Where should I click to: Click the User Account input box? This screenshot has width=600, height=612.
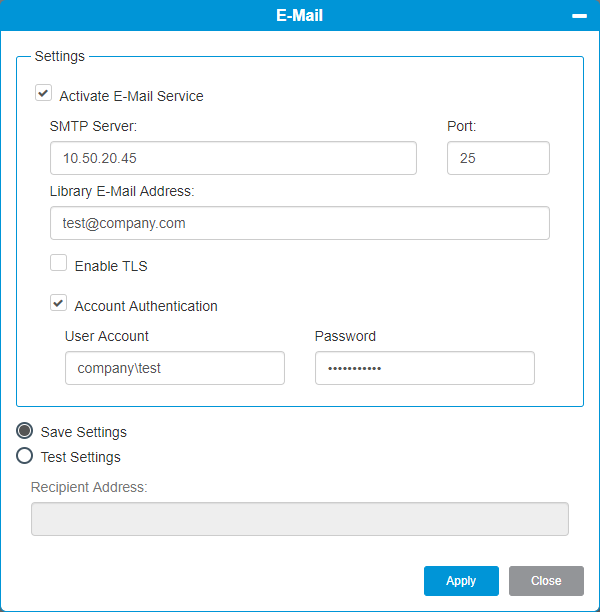pos(175,368)
